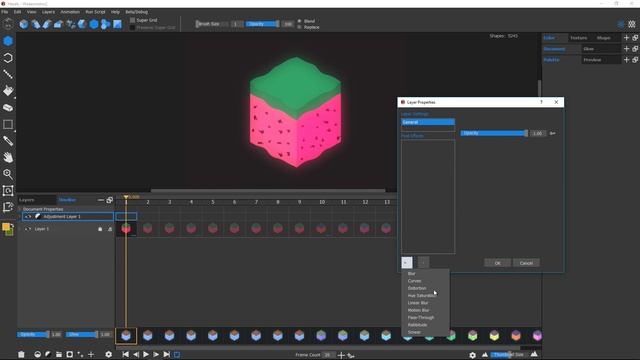The width and height of the screenshot is (640, 360).
Task: Select the hand pan tool
Action: [8, 157]
